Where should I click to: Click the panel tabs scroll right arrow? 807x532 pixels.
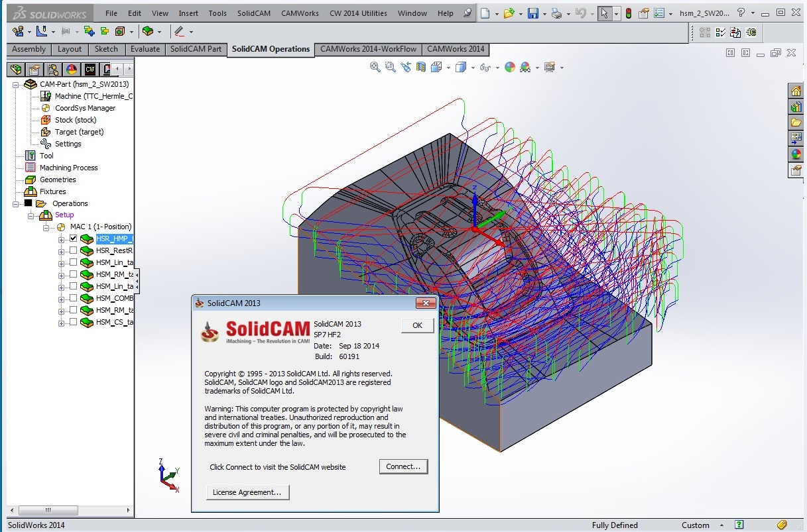coord(129,69)
